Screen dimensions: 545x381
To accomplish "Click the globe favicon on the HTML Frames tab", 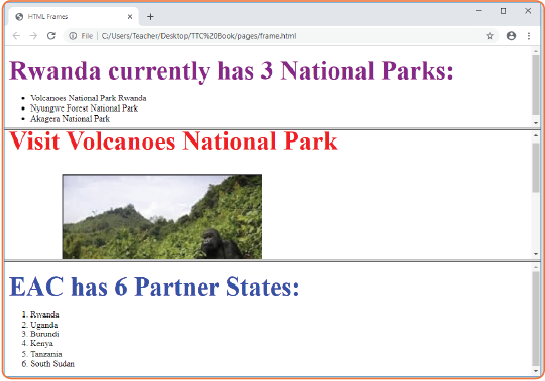I will click(x=19, y=16).
